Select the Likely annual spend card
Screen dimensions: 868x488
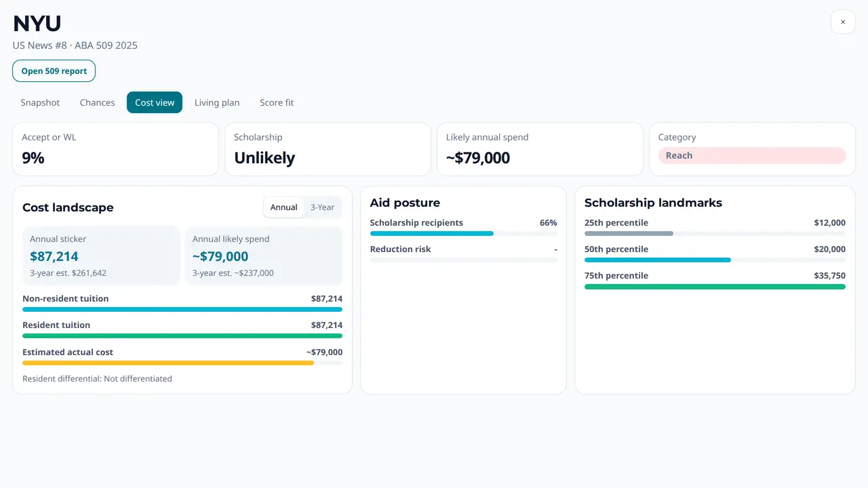[x=540, y=149]
